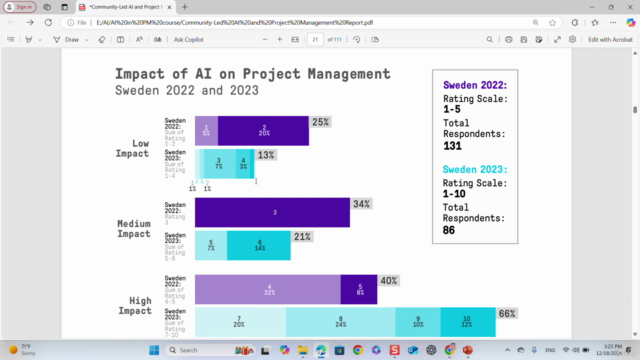The image size is (640, 360).
Task: Print the PDF document
Action: [x=509, y=40]
